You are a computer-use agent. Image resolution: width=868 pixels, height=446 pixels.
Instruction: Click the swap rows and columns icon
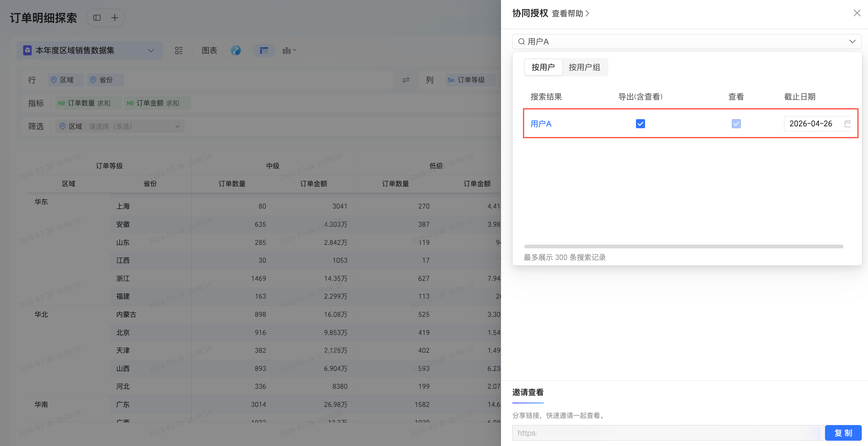(x=406, y=80)
